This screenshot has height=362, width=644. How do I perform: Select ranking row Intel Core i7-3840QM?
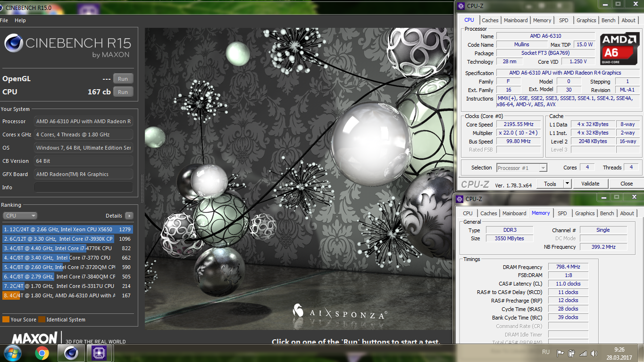67,277
